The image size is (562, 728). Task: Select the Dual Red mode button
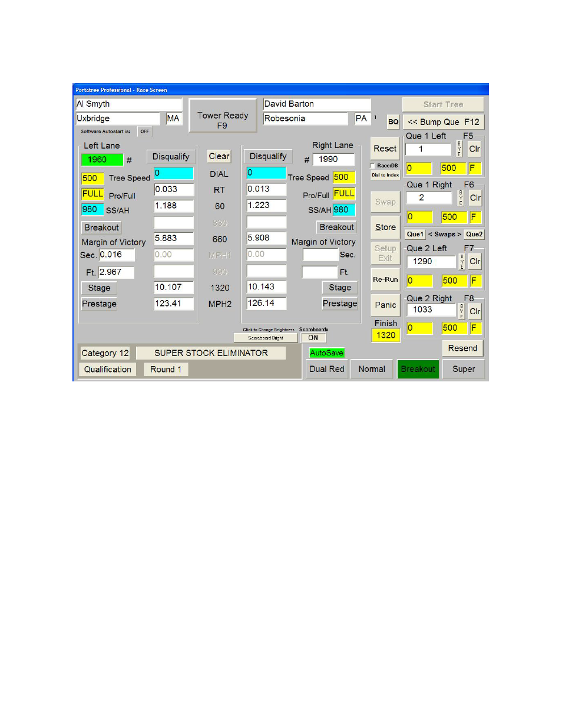tap(327, 369)
